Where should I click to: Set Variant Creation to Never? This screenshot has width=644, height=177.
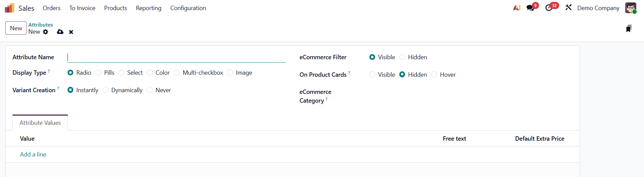[x=150, y=90]
